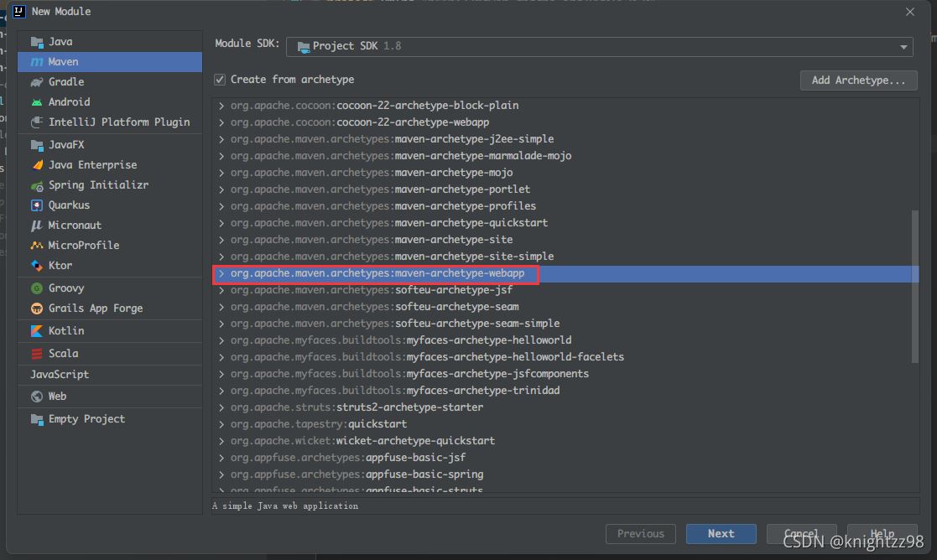The width and height of the screenshot is (937, 560).
Task: Click the Maven 'm' icon
Action: (x=37, y=62)
